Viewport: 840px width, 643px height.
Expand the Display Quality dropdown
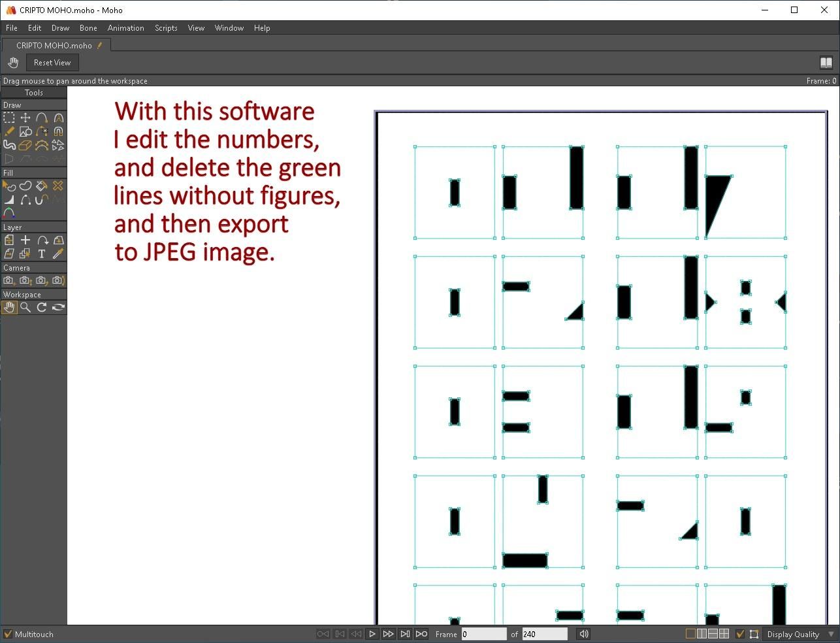(800, 634)
